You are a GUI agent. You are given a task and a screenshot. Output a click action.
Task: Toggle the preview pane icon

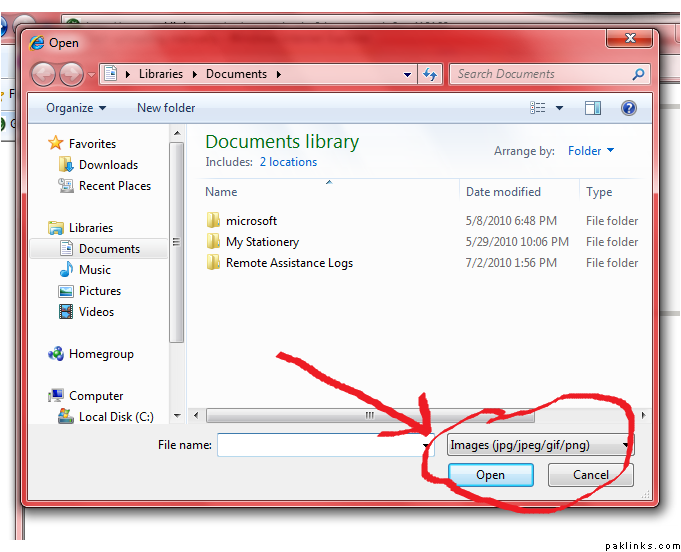(x=593, y=108)
